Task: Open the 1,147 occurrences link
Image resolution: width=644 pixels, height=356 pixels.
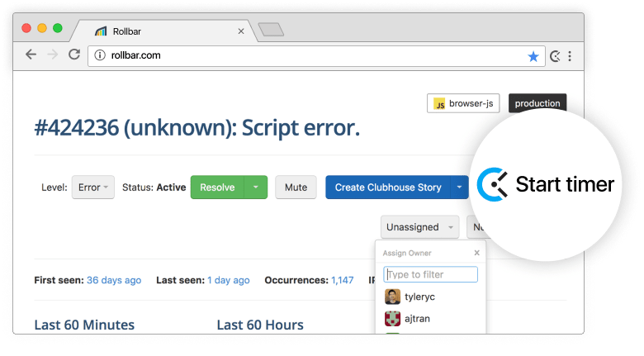Action: point(343,280)
